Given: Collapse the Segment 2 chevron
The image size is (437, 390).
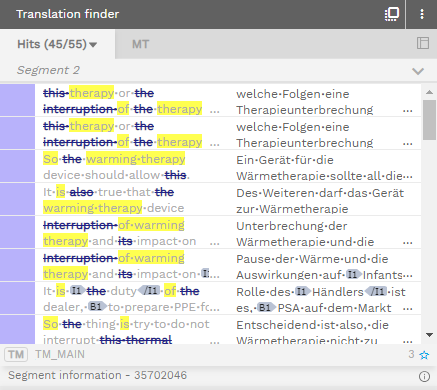Looking at the screenshot, I should (x=418, y=71).
